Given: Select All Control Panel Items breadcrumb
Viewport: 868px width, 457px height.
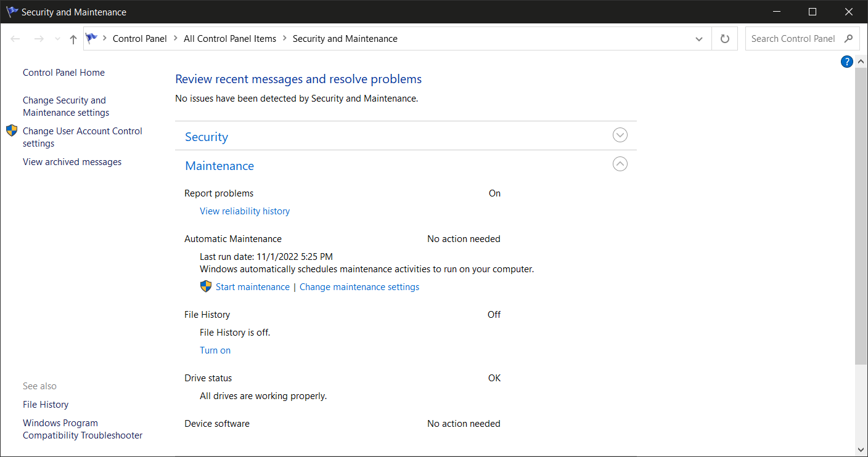Looking at the screenshot, I should tap(230, 39).
